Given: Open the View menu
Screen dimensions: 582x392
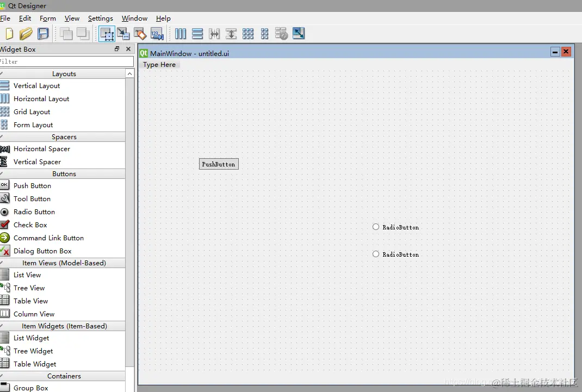Looking at the screenshot, I should tap(72, 18).
